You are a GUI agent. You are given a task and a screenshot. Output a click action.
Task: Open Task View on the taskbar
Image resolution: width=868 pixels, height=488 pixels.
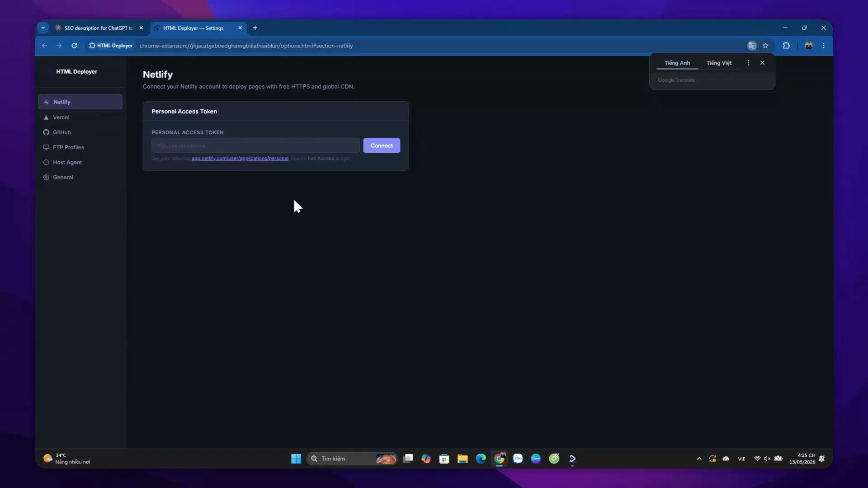click(408, 459)
